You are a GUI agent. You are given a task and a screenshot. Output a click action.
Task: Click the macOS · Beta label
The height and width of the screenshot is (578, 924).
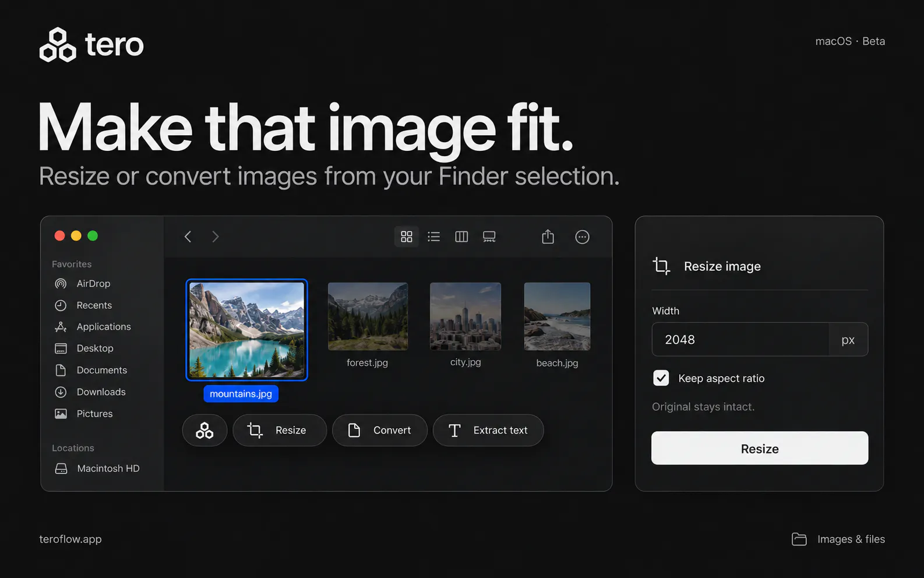(x=850, y=41)
